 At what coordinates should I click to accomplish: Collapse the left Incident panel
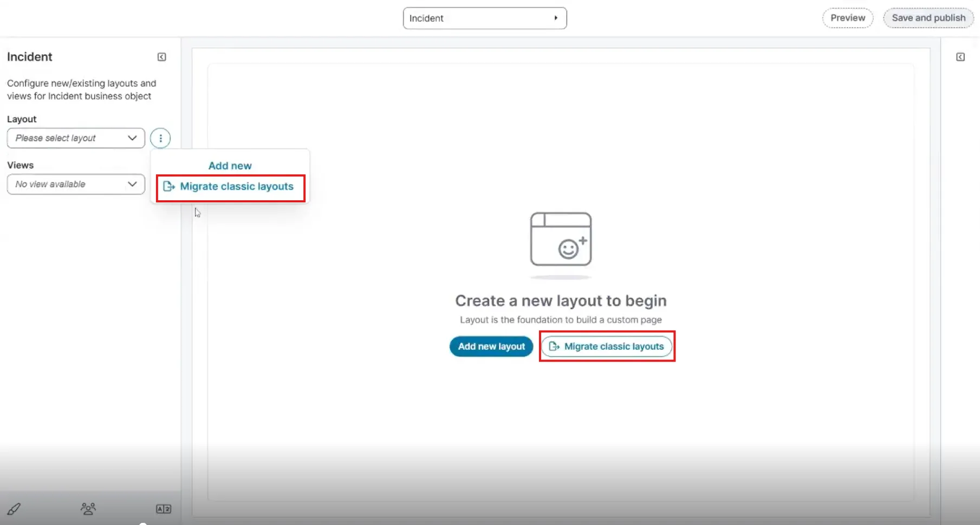pyautogui.click(x=161, y=57)
